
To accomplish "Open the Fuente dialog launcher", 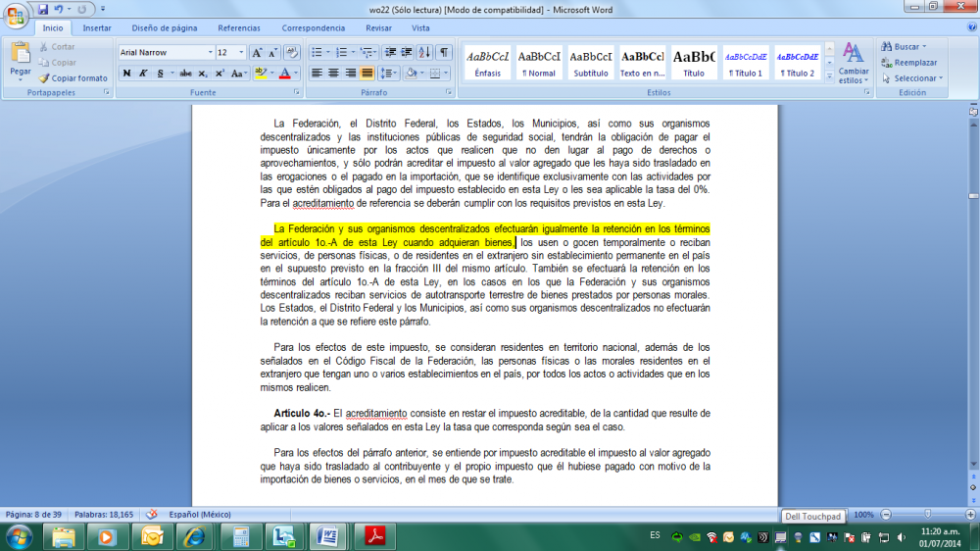I will [x=296, y=92].
